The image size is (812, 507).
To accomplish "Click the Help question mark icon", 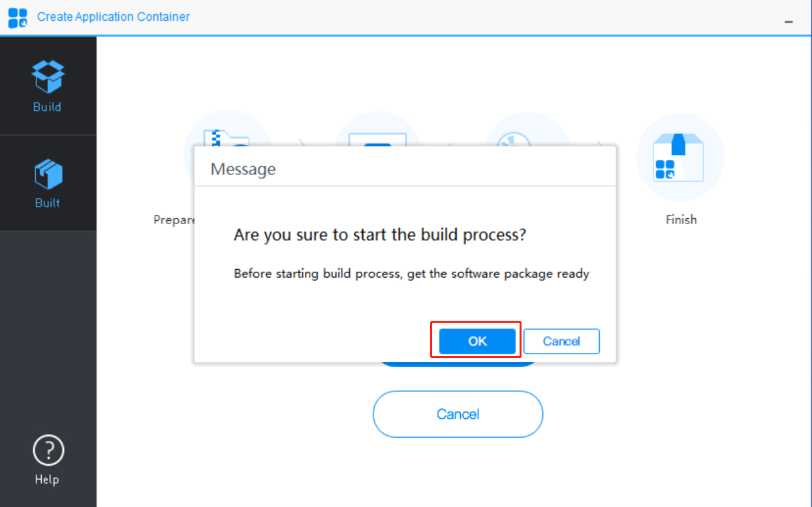I will pyautogui.click(x=48, y=450).
